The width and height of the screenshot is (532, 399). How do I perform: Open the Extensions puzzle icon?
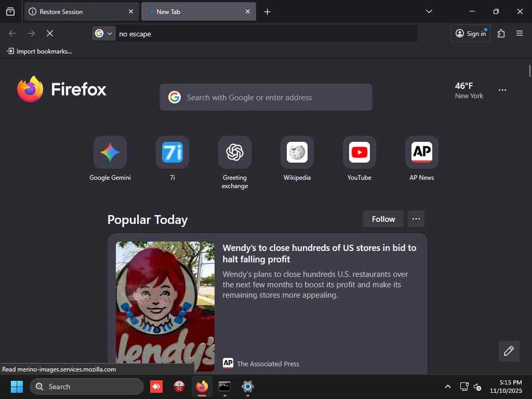[x=501, y=33]
